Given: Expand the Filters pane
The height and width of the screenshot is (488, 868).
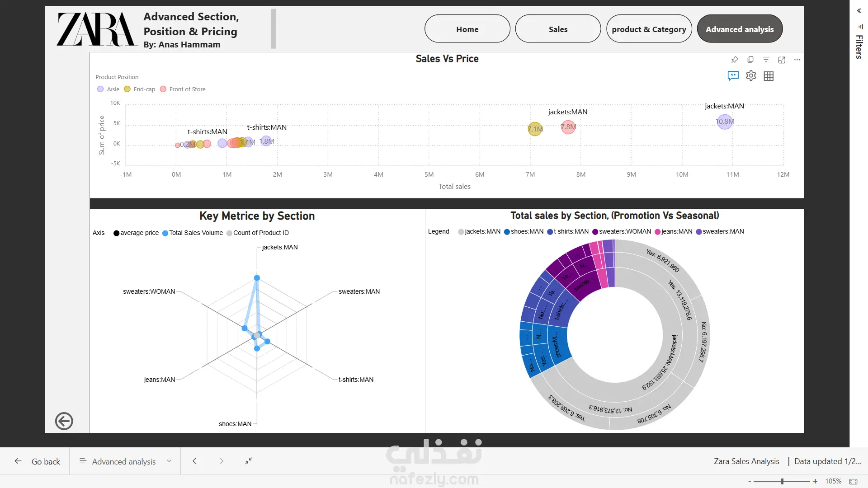Looking at the screenshot, I should tap(859, 11).
